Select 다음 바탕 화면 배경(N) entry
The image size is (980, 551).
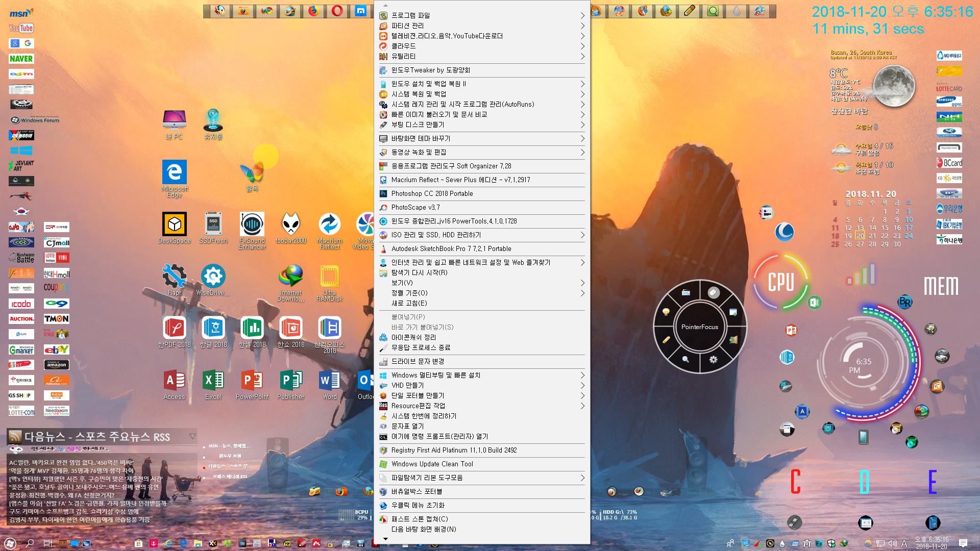(x=482, y=529)
